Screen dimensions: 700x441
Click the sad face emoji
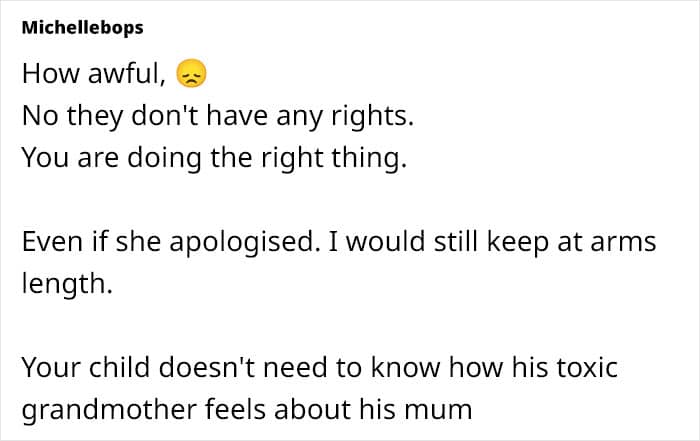tap(188, 74)
